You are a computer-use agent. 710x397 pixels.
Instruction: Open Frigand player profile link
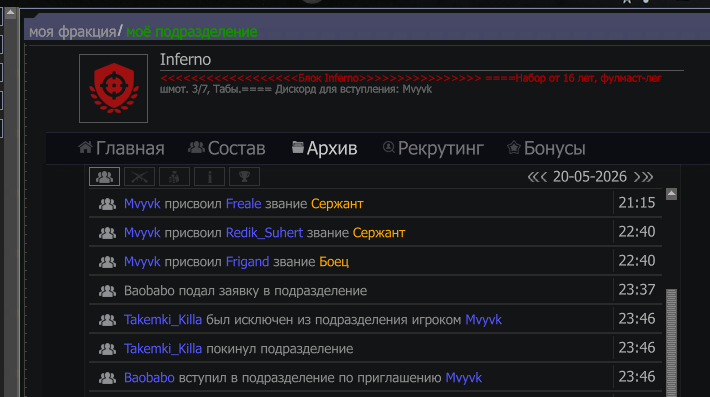(x=248, y=262)
